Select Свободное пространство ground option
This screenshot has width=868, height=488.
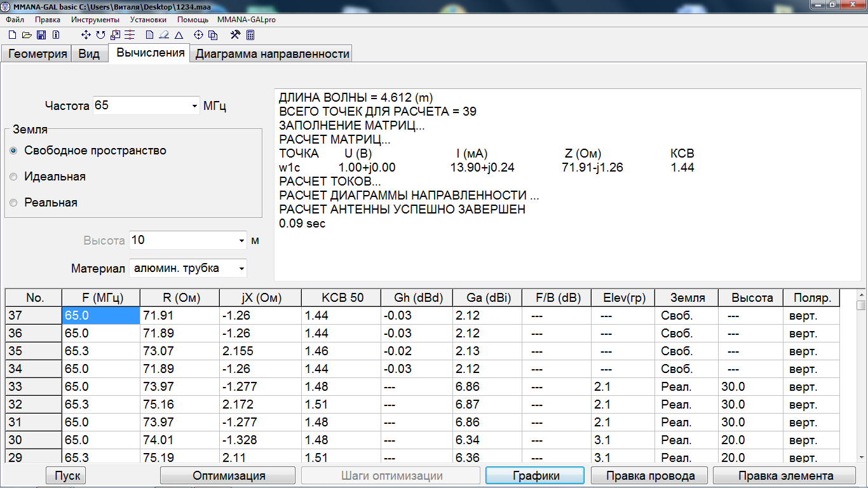tap(88, 151)
